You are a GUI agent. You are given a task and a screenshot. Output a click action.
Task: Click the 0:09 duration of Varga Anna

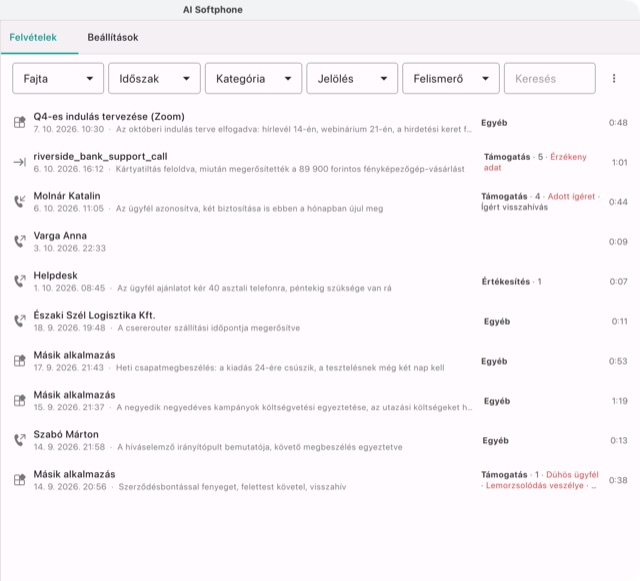click(x=618, y=242)
